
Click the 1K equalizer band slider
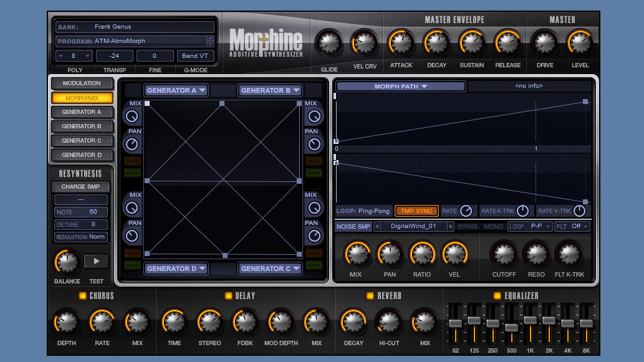pos(531,320)
